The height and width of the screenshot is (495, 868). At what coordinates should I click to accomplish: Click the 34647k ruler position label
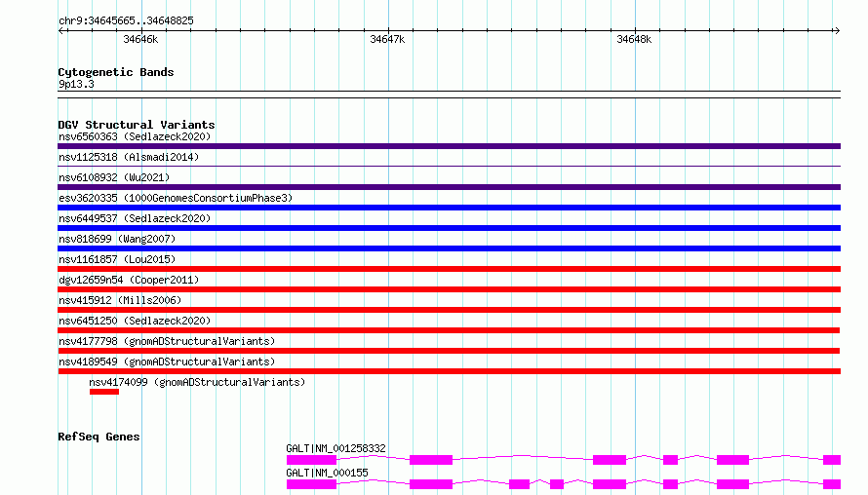point(387,39)
